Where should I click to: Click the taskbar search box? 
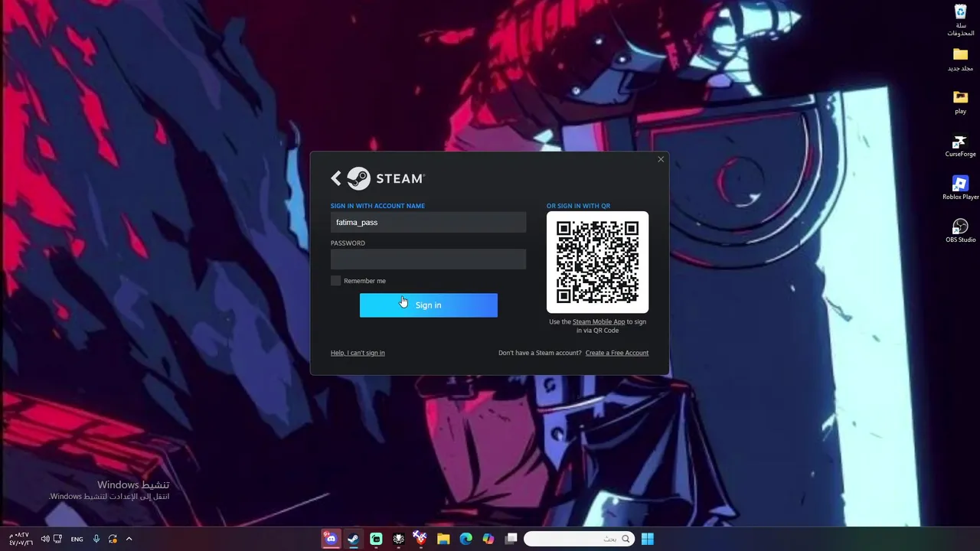click(x=580, y=539)
